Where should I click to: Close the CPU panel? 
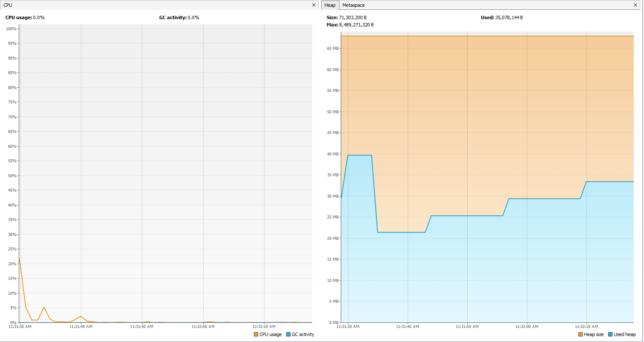point(314,5)
